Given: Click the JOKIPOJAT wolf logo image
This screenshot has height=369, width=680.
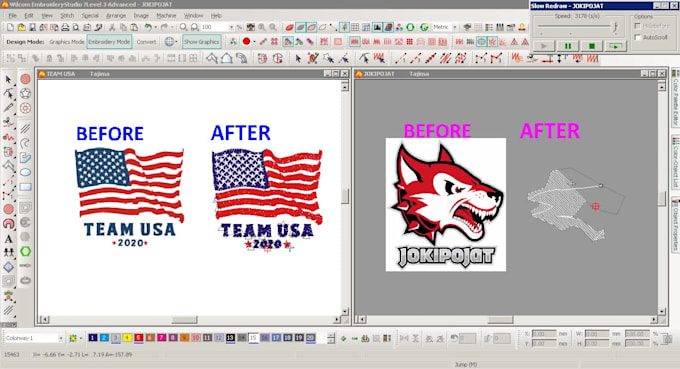Looking at the screenshot, I should pos(446,205).
